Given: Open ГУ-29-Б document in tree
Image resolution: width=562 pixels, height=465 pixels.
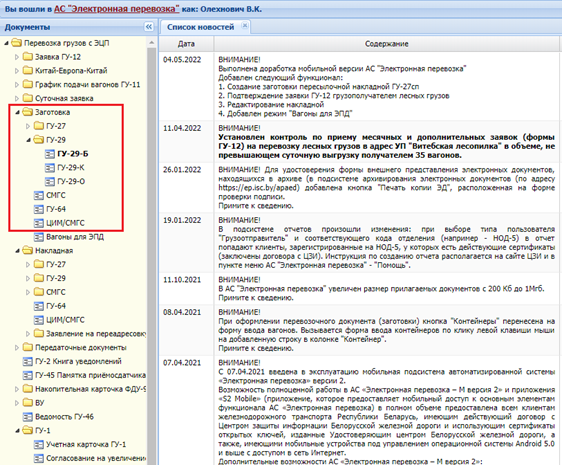Looking at the screenshot, I should point(73,154).
